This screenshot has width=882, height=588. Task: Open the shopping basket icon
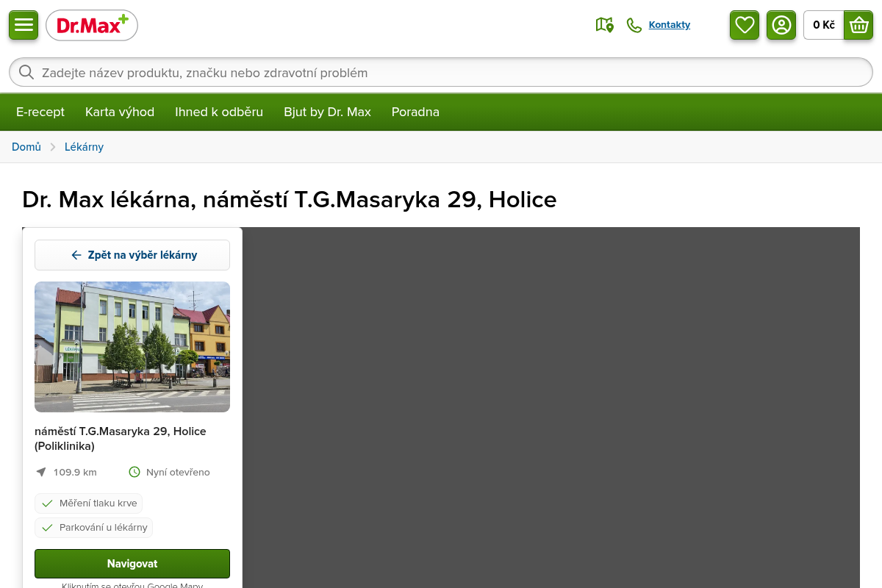[x=858, y=25]
